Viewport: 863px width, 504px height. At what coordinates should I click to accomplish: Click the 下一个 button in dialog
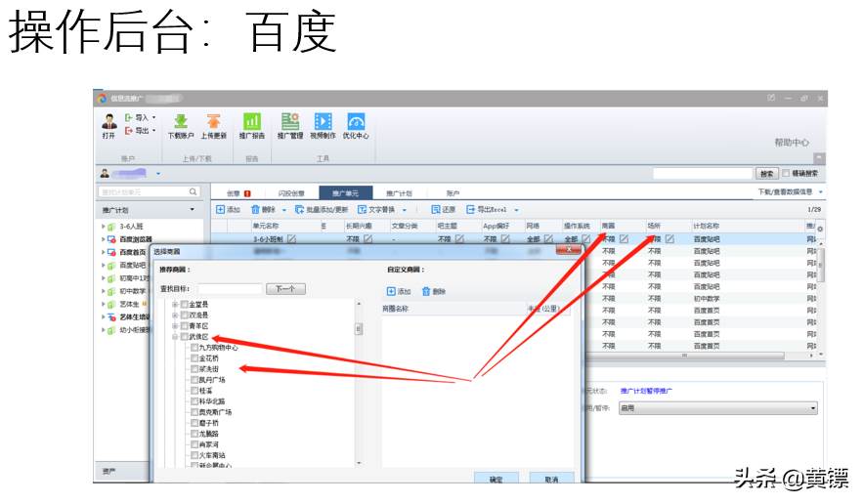285,289
